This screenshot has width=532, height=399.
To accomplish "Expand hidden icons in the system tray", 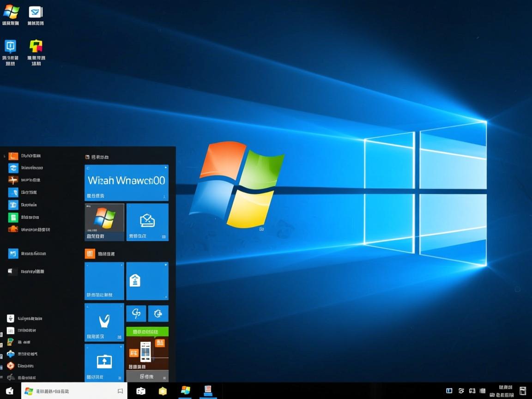I will pos(448,390).
